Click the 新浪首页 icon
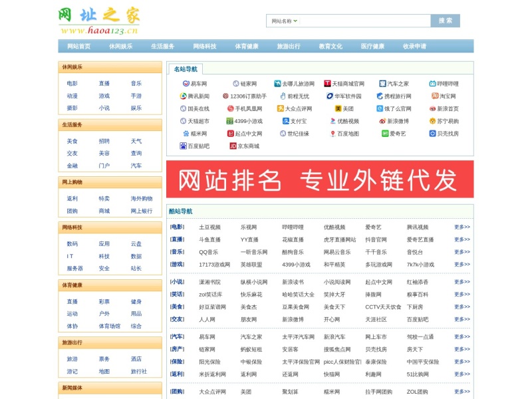Image resolution: width=532 pixels, height=399 pixels. [x=433, y=108]
